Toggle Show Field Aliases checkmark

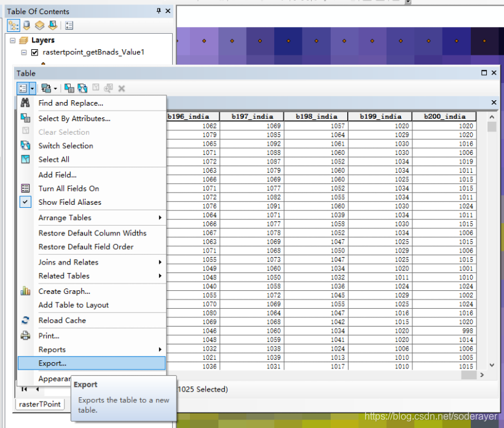point(25,202)
